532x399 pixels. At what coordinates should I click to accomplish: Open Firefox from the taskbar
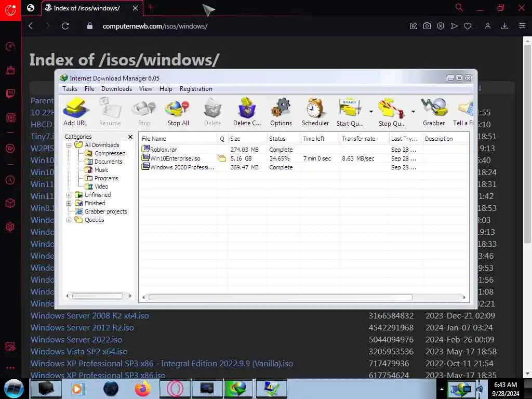point(142,389)
